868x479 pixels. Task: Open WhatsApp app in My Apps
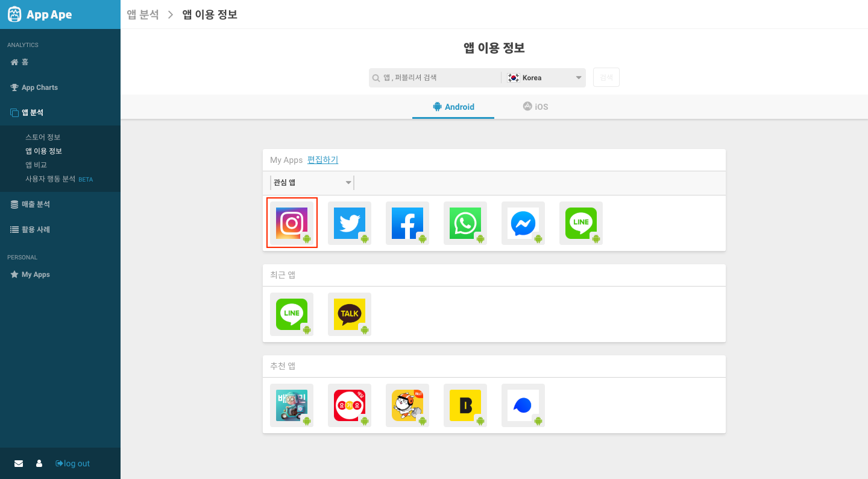[465, 223]
